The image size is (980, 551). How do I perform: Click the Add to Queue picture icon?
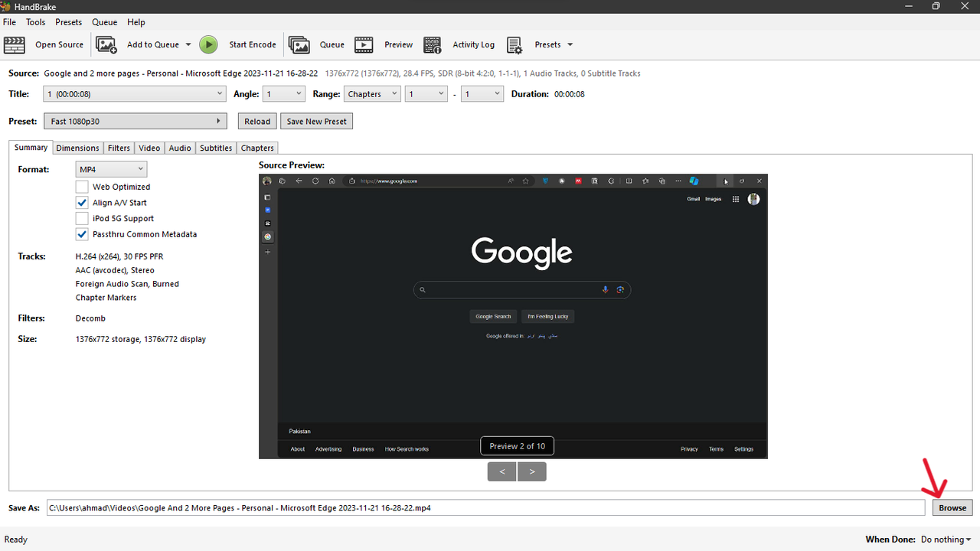(x=106, y=44)
